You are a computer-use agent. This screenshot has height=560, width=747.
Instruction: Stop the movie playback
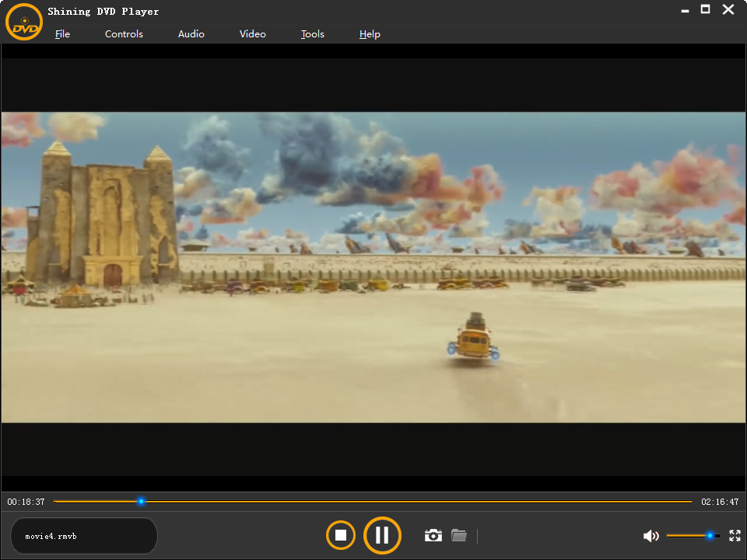coord(341,535)
